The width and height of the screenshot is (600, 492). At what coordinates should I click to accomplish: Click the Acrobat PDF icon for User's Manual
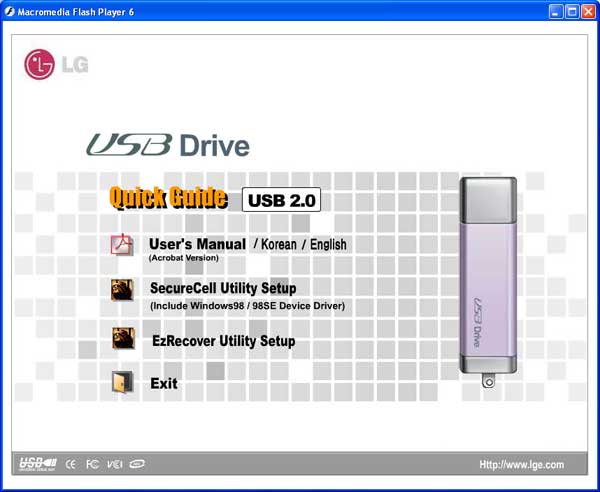coord(122,244)
